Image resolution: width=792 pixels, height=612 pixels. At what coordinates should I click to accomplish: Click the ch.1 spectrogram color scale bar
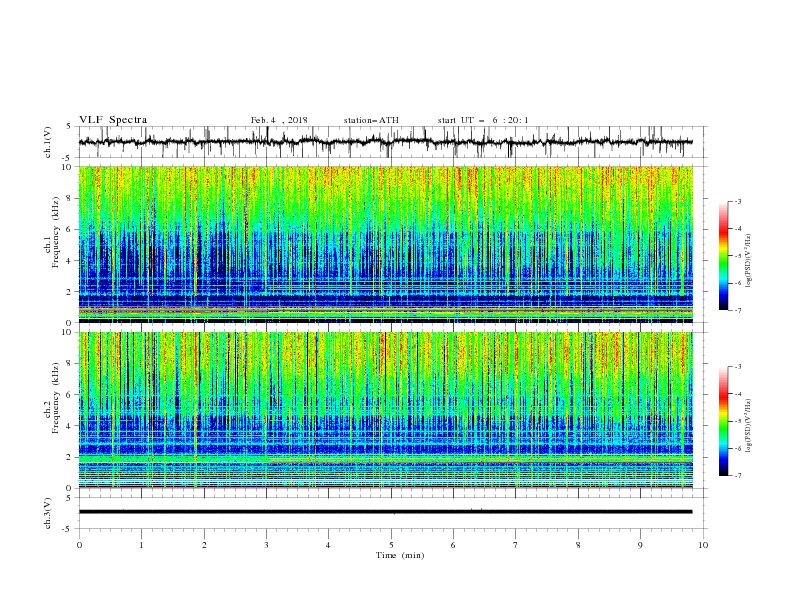click(723, 256)
